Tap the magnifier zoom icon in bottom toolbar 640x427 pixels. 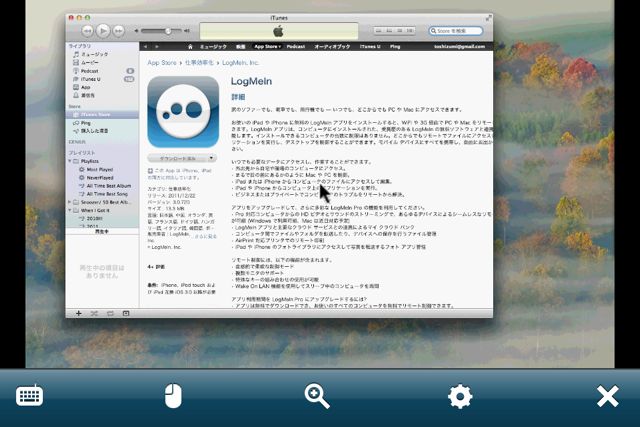[x=317, y=396]
